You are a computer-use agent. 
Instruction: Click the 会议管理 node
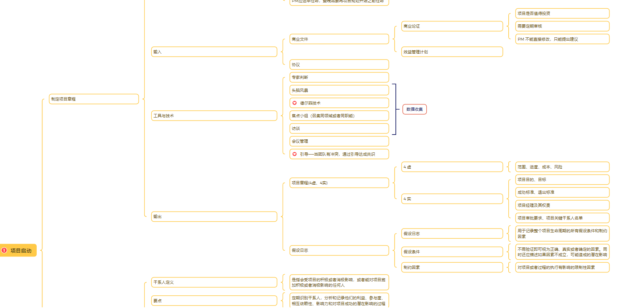[x=339, y=141]
